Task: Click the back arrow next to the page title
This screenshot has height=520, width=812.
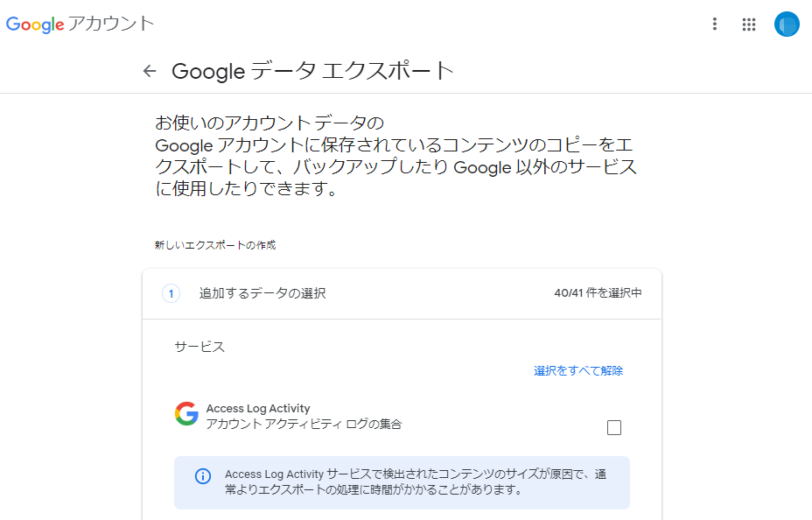Action: coord(150,71)
